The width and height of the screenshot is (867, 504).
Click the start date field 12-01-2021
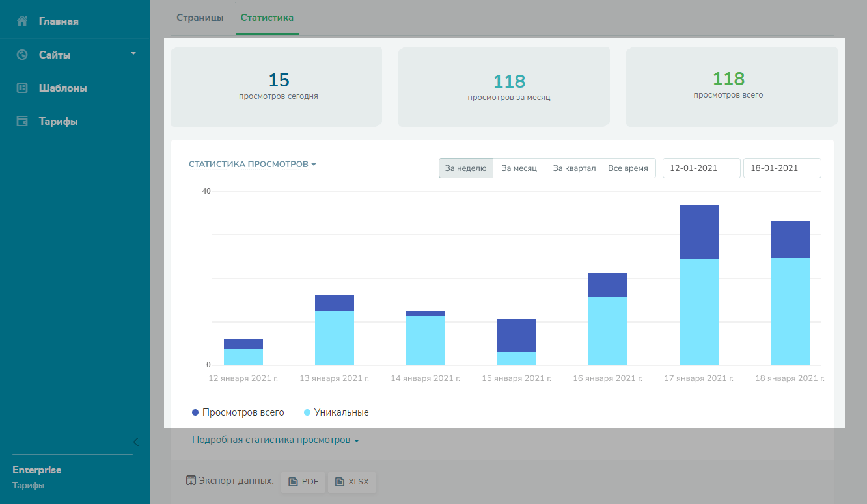click(701, 168)
